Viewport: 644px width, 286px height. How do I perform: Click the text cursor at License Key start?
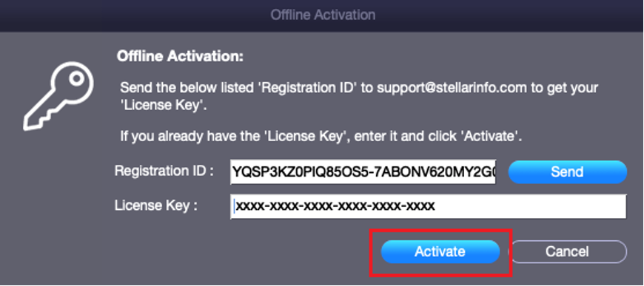(x=234, y=206)
